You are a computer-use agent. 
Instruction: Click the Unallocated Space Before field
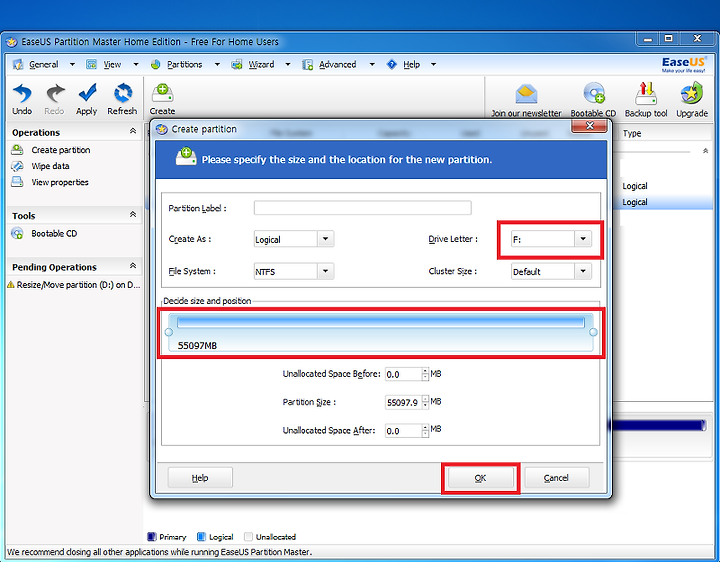(x=403, y=374)
